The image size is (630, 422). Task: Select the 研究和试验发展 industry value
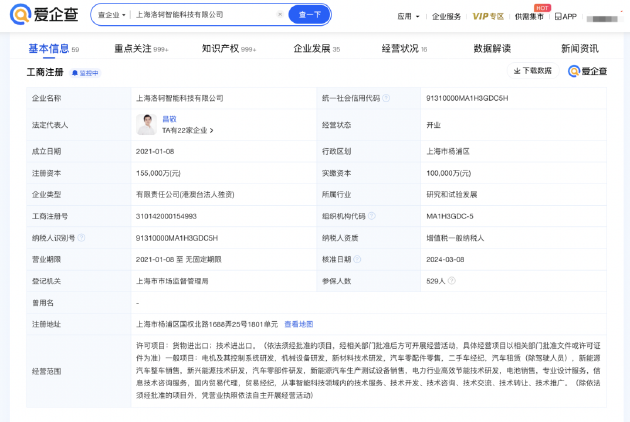pos(452,195)
